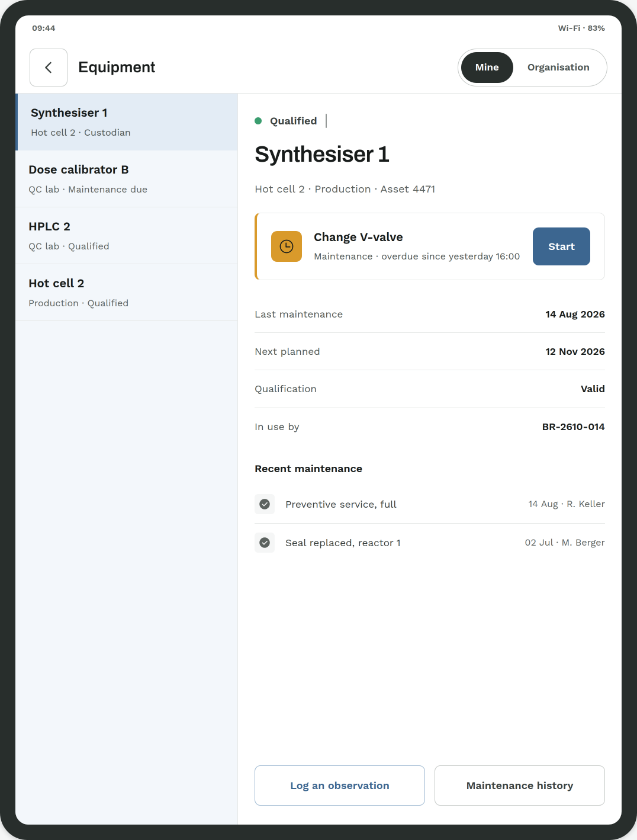637x840 pixels.
Task: Open Dose calibrator B from the list
Action: pos(127,179)
